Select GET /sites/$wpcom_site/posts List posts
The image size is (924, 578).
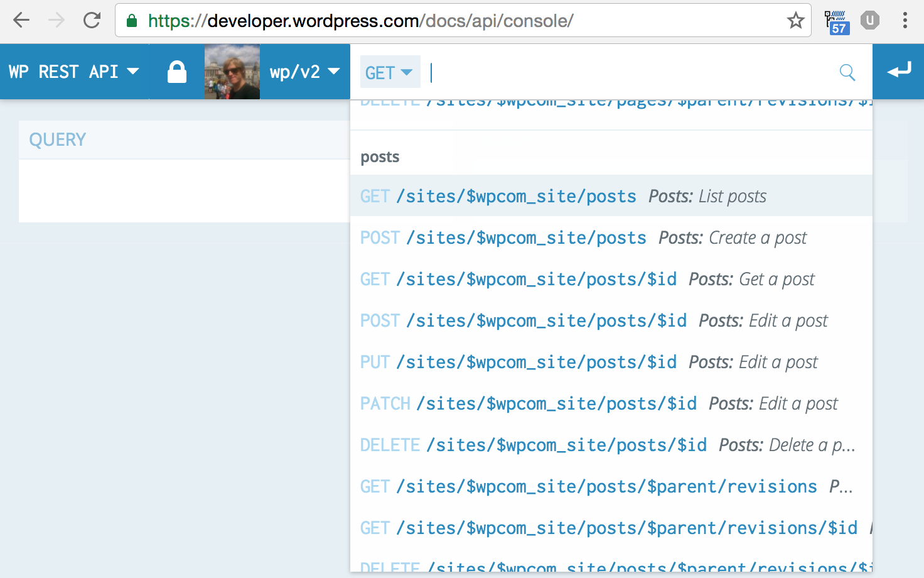pyautogui.click(x=611, y=196)
